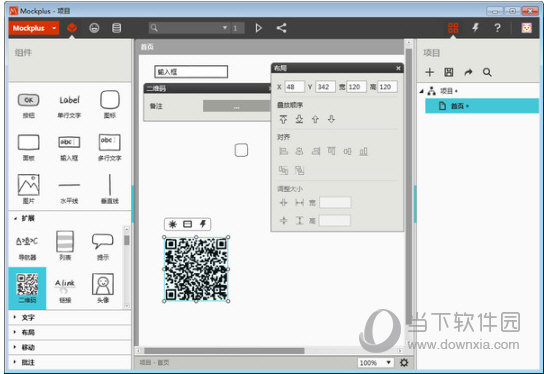
Task: Click the resize width input field
Action: click(x=335, y=202)
